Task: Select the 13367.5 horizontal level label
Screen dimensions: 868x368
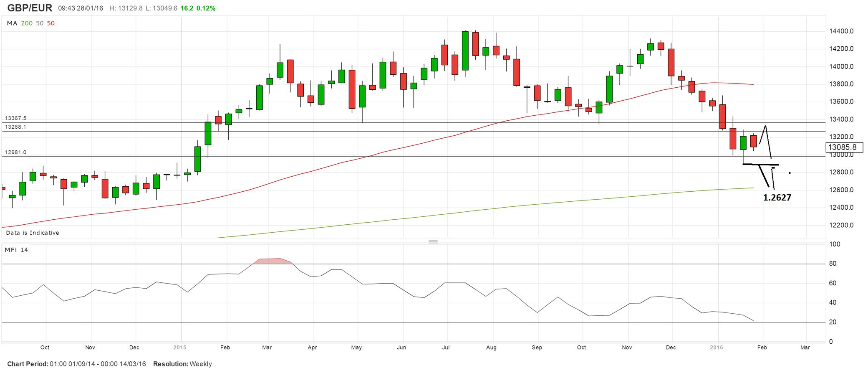Action: pos(15,118)
